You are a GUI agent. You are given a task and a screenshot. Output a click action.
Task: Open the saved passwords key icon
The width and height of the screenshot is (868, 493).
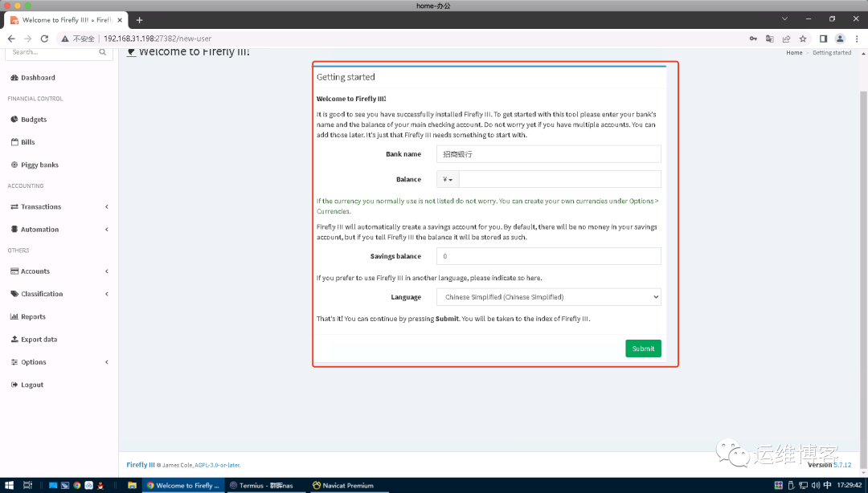click(753, 39)
